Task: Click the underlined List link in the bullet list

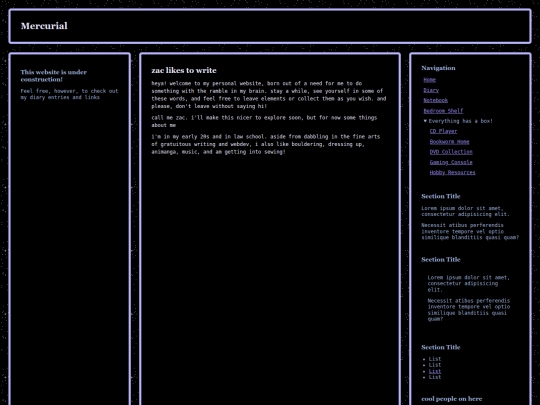Action: 435,371
